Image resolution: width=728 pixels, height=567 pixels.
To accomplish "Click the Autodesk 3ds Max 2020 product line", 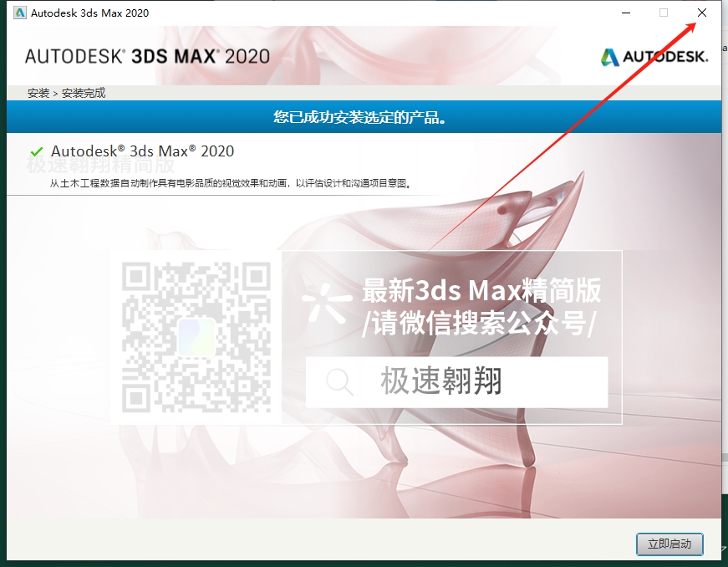I will [x=142, y=151].
